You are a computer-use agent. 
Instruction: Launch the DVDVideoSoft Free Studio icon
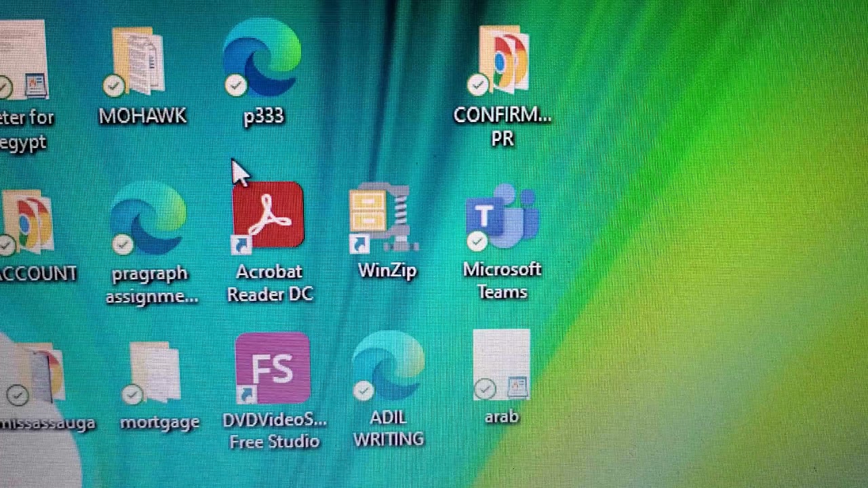tap(273, 368)
